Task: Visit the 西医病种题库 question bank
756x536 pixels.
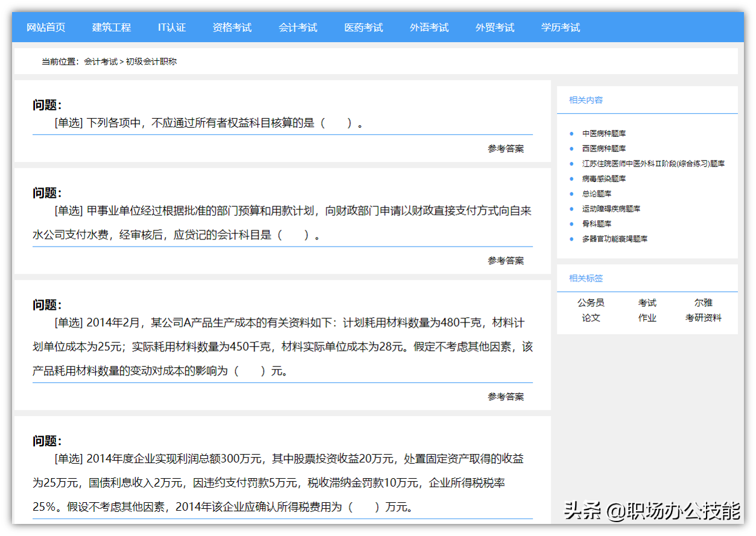Action: pos(605,148)
